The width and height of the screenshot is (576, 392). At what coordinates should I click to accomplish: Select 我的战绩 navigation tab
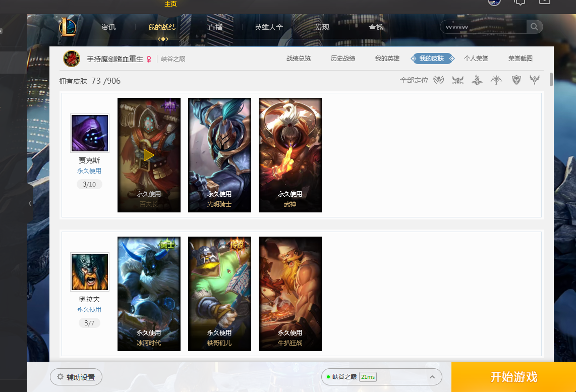coord(161,27)
